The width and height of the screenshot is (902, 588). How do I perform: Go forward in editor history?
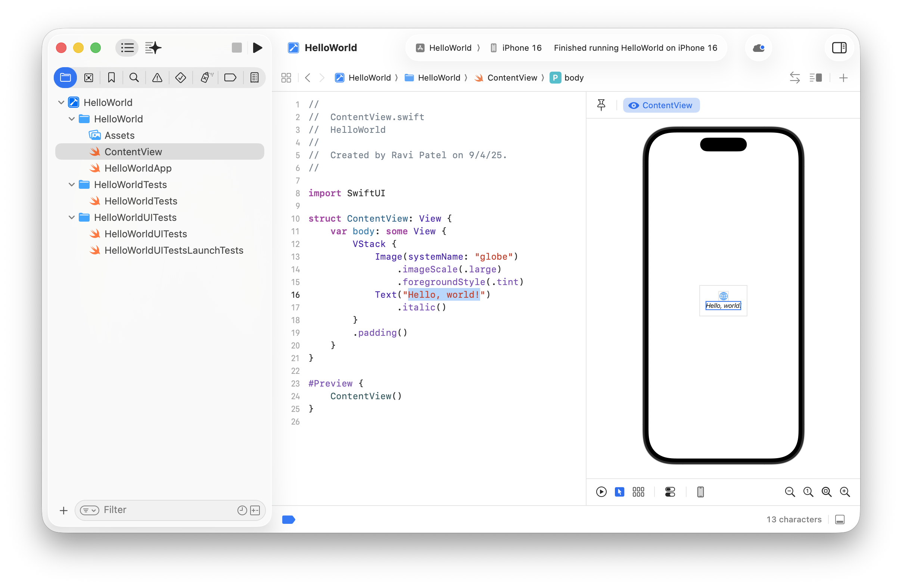point(322,78)
